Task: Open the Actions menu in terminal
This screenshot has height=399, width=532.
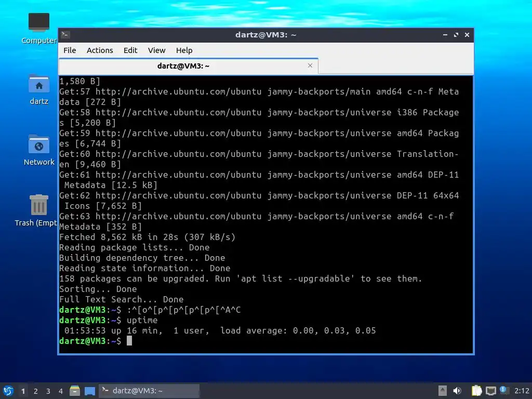Action: tap(100, 50)
